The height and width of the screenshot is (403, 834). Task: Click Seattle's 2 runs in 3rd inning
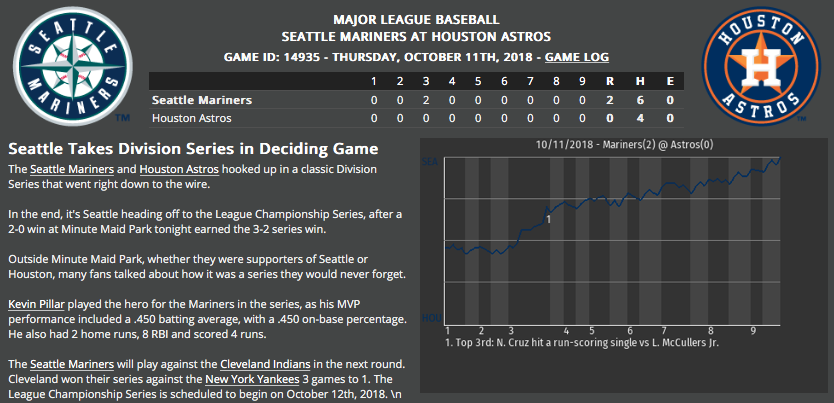coord(426,100)
